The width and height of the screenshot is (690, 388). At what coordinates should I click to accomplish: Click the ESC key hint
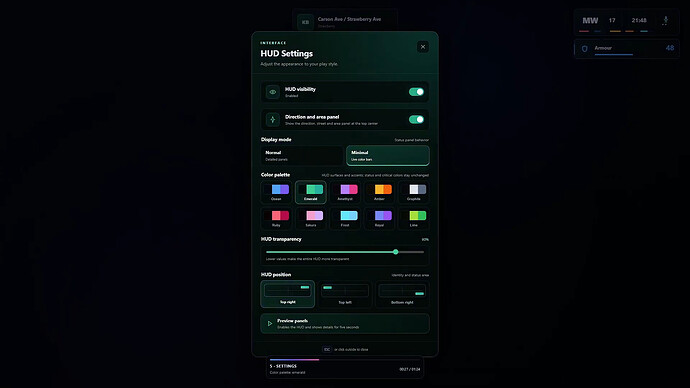[327, 349]
